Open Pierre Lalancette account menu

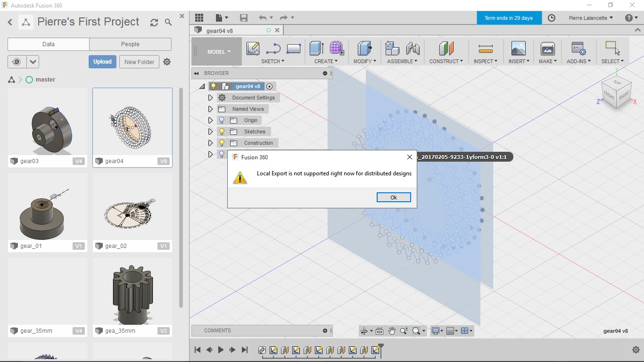591,18
